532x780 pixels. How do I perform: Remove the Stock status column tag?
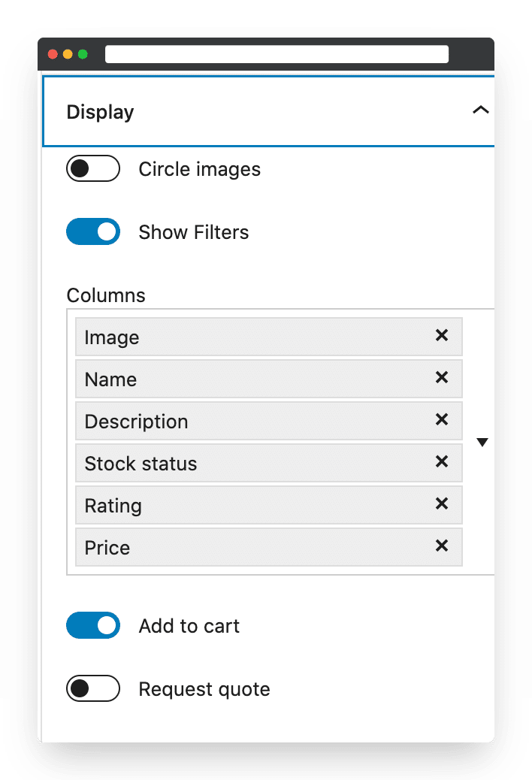pyautogui.click(x=442, y=461)
